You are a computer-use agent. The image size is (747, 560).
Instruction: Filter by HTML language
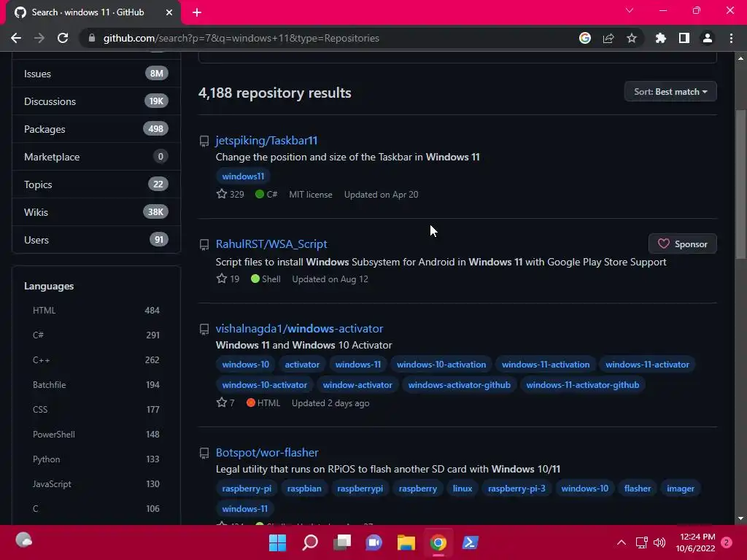coord(96,311)
